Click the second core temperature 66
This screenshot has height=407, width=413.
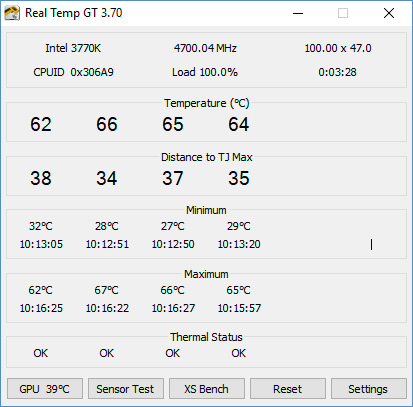point(107,124)
